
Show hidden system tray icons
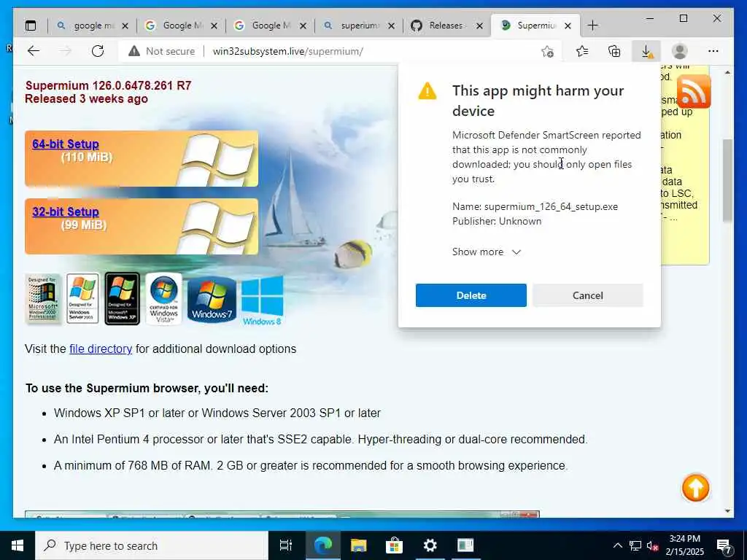pyautogui.click(x=617, y=545)
